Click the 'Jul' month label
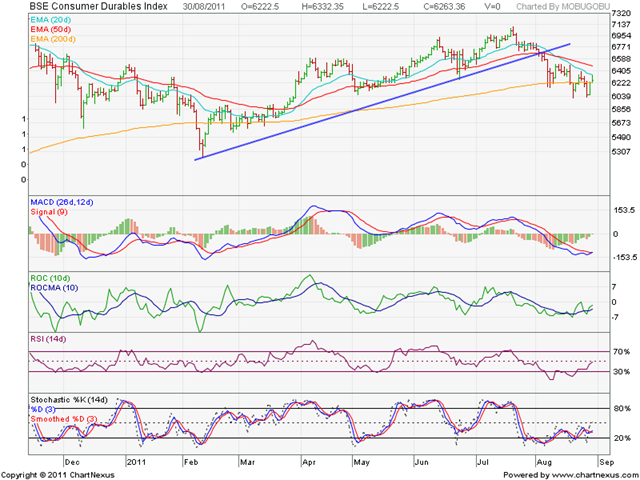 (x=484, y=462)
